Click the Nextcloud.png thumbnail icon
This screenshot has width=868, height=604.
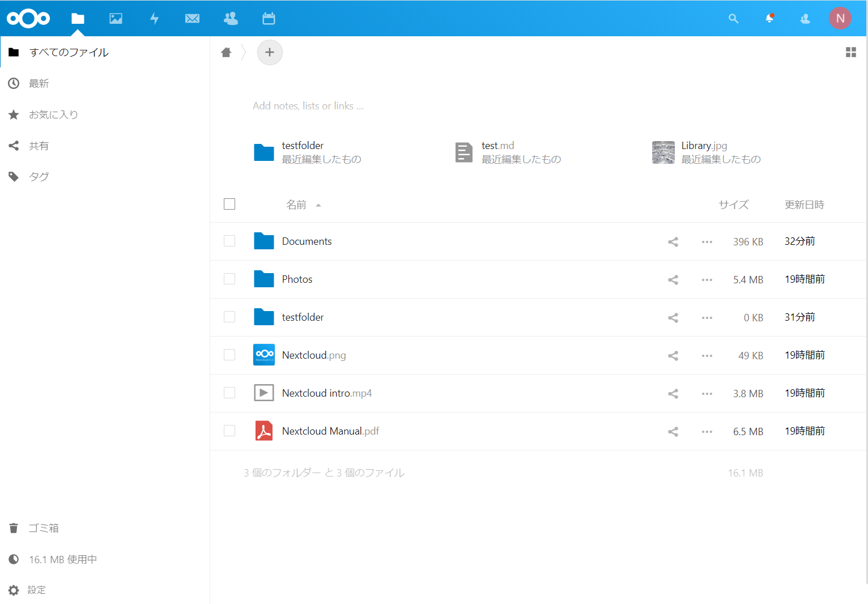(264, 355)
